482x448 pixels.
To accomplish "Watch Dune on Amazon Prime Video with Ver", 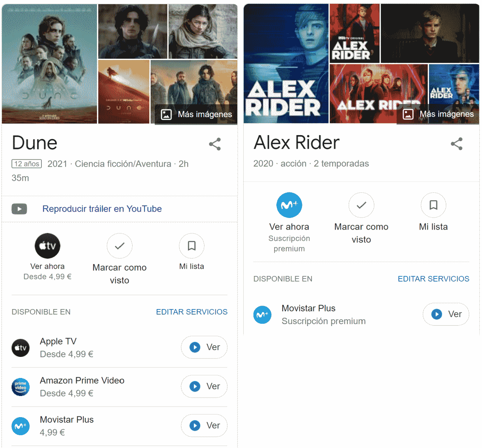I will coord(204,386).
